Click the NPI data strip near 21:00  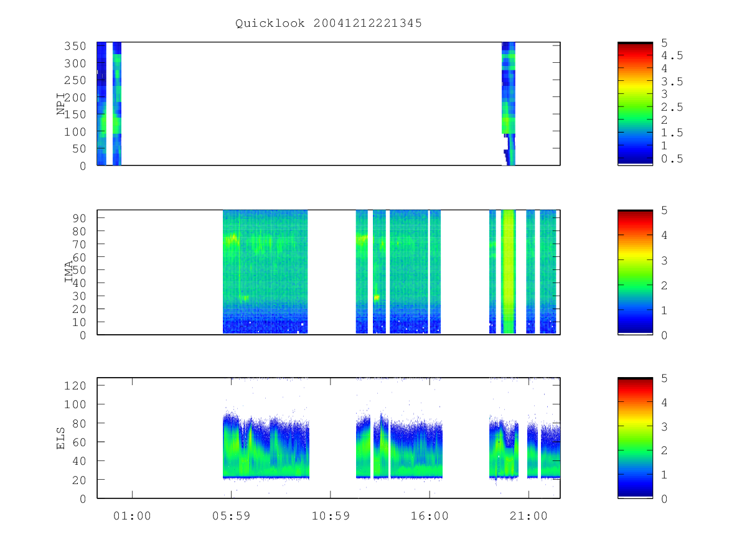(x=509, y=103)
